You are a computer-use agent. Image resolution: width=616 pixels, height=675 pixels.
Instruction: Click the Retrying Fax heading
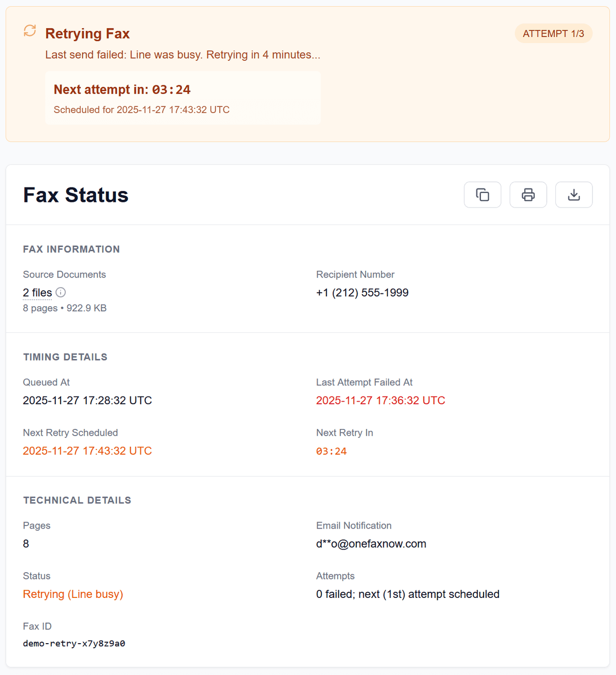pyautogui.click(x=87, y=33)
